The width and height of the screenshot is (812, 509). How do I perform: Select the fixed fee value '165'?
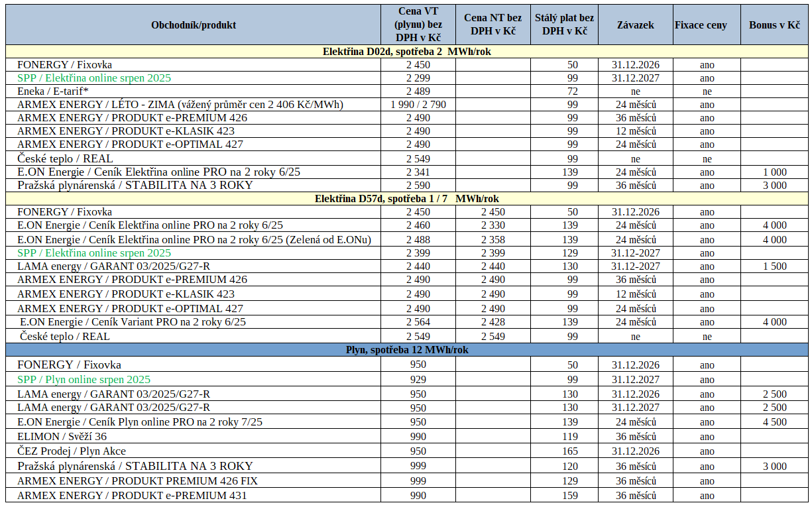tap(569, 451)
